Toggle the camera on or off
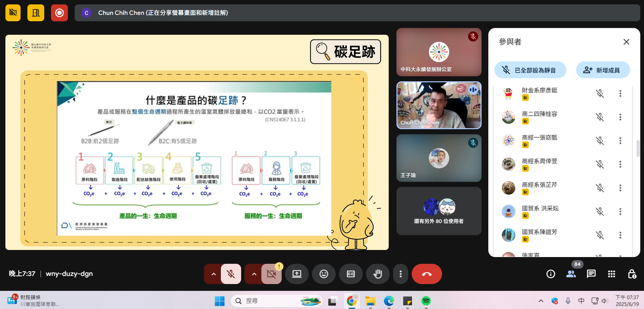Image resolution: width=644 pixels, height=309 pixels. (271, 274)
